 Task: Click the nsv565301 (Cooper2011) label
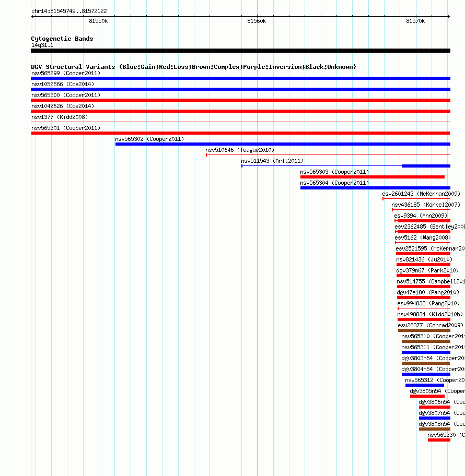pyautogui.click(x=66, y=128)
